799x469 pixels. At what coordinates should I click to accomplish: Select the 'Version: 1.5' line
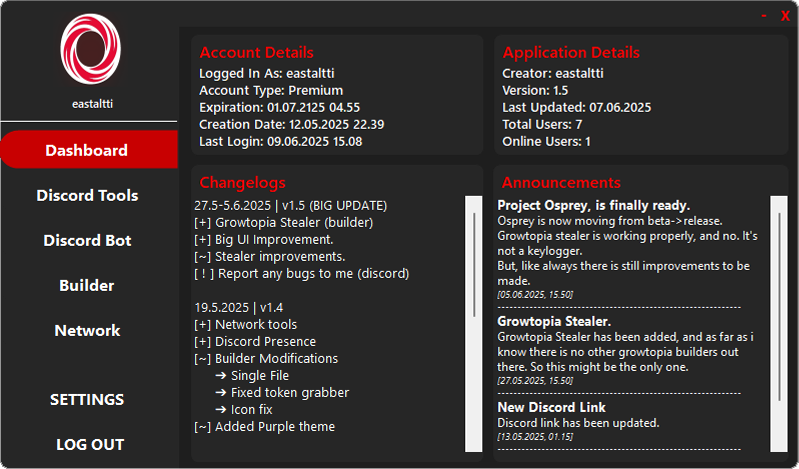(x=535, y=91)
